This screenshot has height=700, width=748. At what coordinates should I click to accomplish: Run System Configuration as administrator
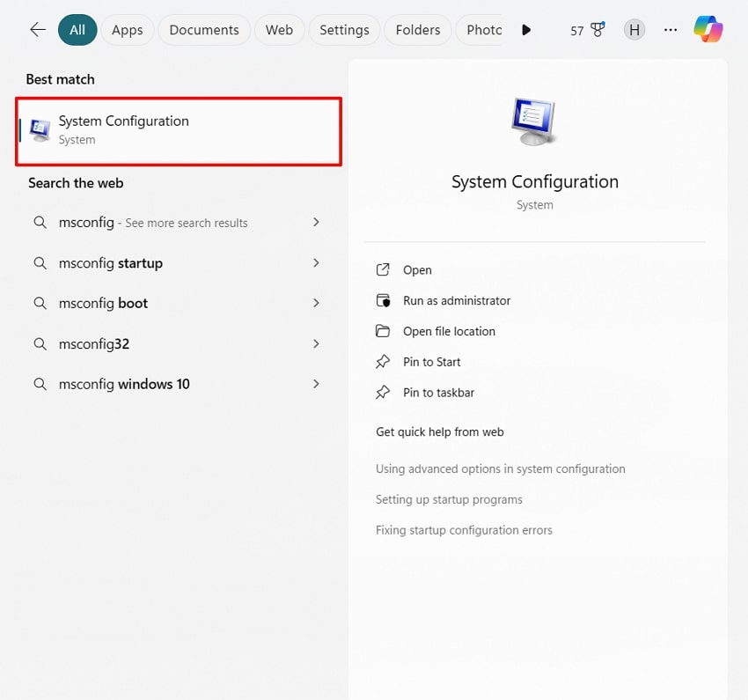tap(457, 300)
